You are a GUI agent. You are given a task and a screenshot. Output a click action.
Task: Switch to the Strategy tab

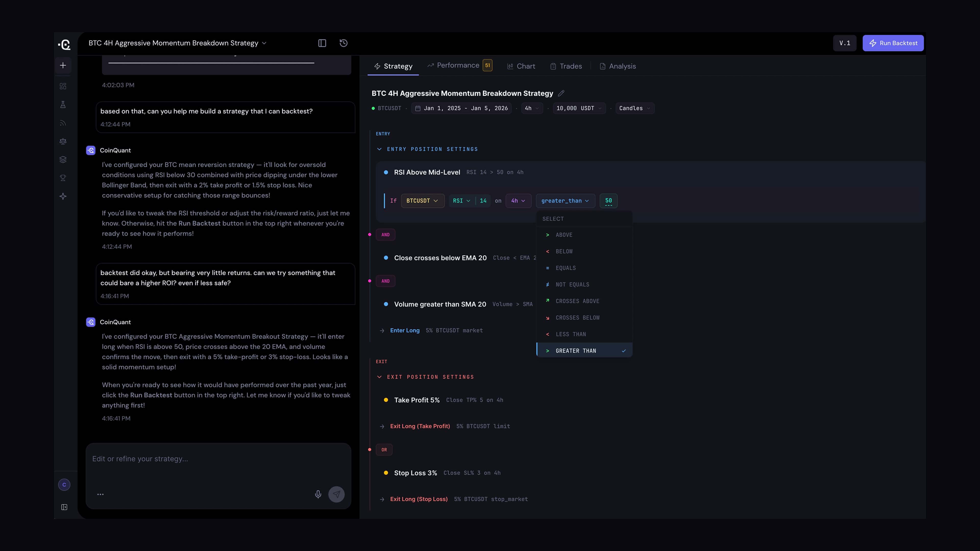[393, 66]
